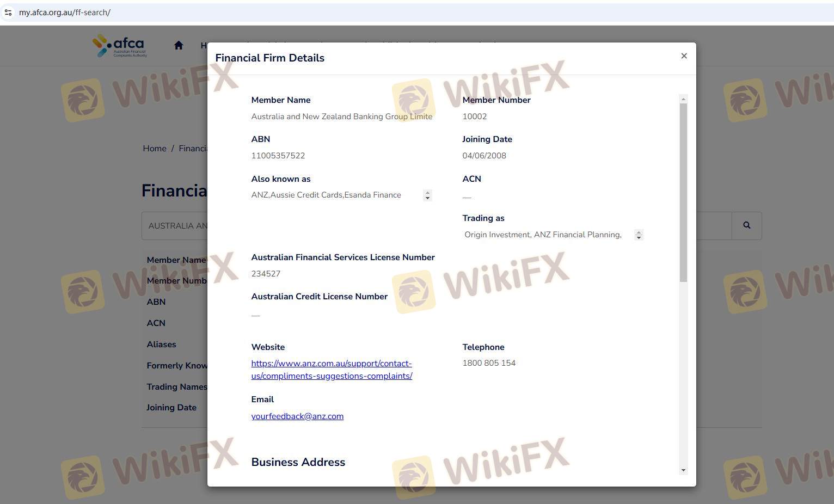The height and width of the screenshot is (504, 834).
Task: Click down arrow in Also known as box
Action: (x=427, y=198)
